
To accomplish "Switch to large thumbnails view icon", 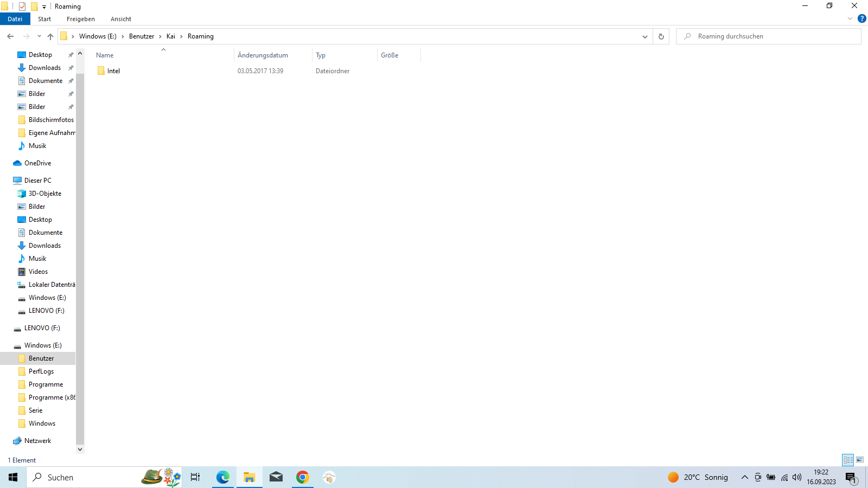I will 860,460.
